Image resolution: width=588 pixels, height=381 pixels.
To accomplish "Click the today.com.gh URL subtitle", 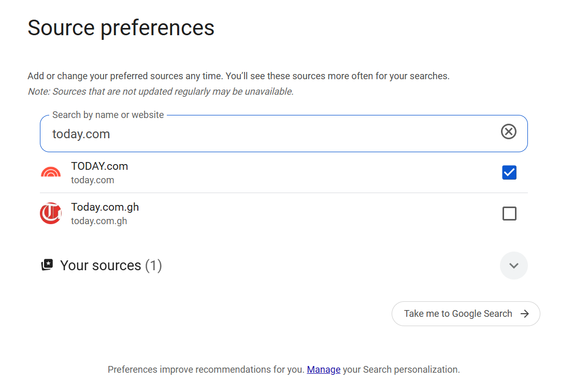I will coord(99,221).
